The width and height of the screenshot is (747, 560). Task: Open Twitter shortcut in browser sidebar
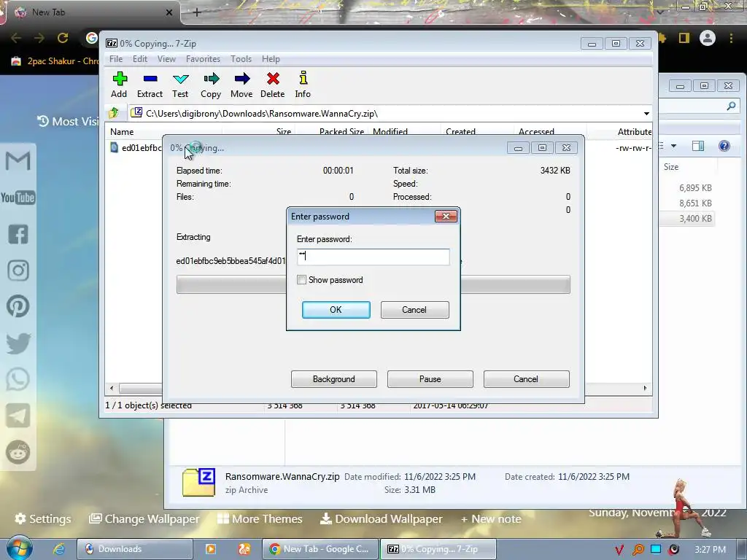(18, 343)
